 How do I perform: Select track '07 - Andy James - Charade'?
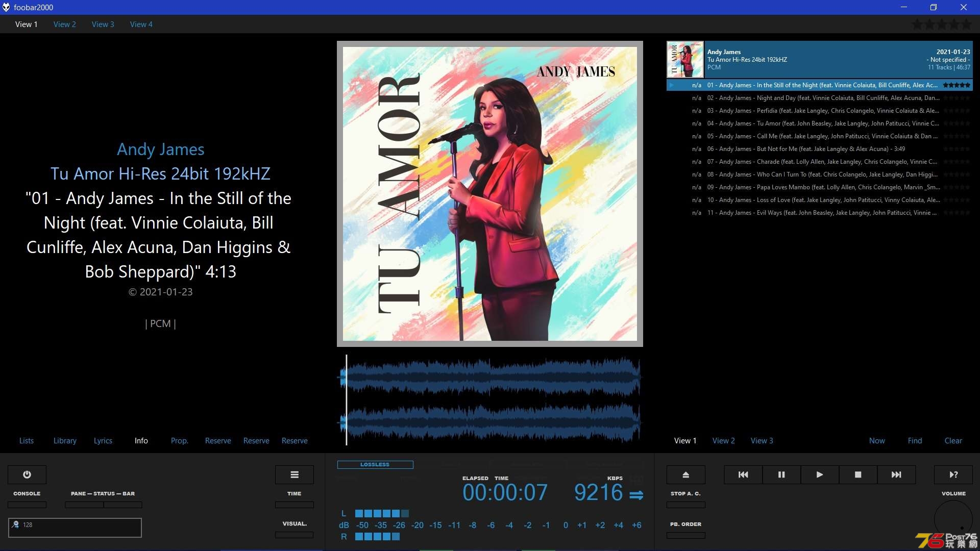click(820, 162)
